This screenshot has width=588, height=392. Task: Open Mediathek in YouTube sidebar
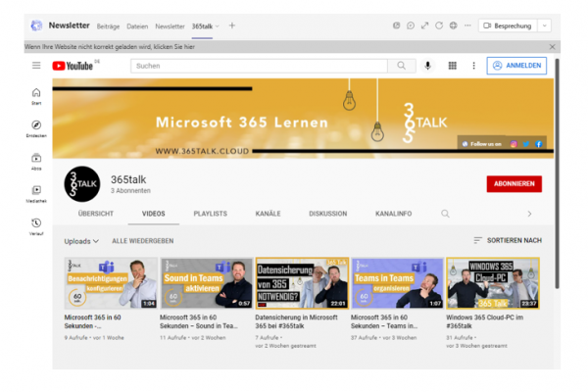point(36,194)
